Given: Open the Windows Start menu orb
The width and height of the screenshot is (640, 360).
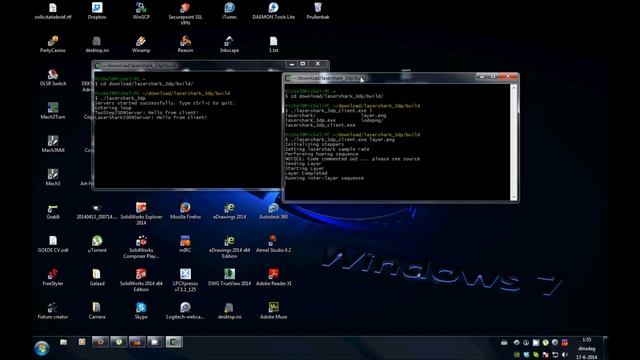Looking at the screenshot, I should pyautogui.click(x=42, y=348).
